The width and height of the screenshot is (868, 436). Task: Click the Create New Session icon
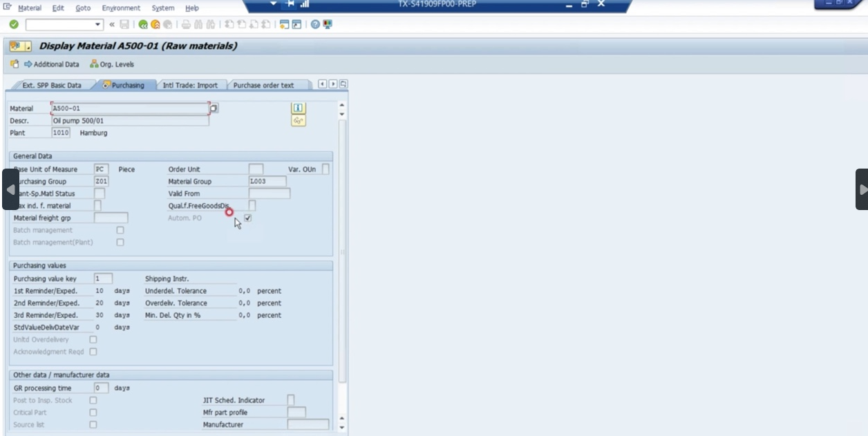[284, 24]
